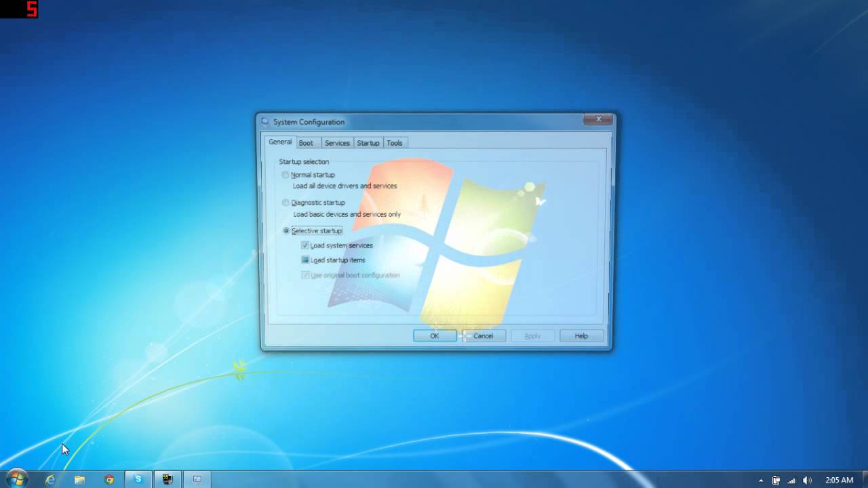Screen dimensions: 868x488
Task: Toggle Load startup items checkbox
Action: coord(305,260)
